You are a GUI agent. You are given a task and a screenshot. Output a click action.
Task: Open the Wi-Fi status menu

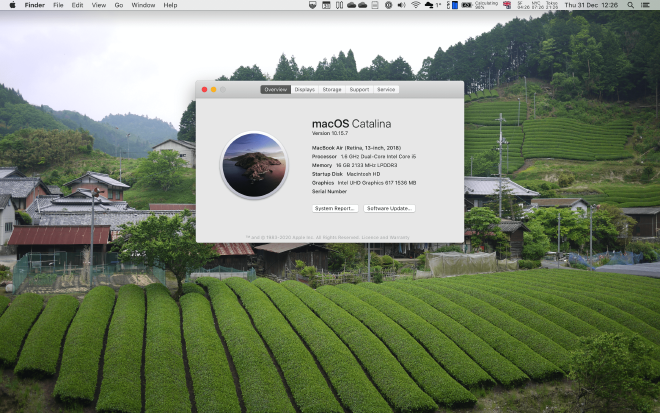click(415, 5)
